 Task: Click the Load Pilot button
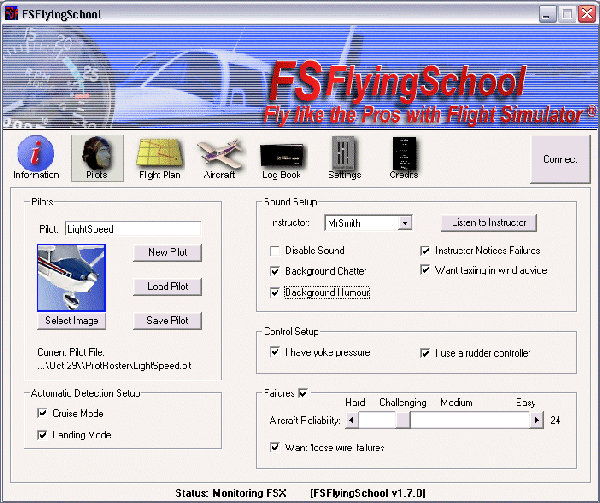pos(167,286)
